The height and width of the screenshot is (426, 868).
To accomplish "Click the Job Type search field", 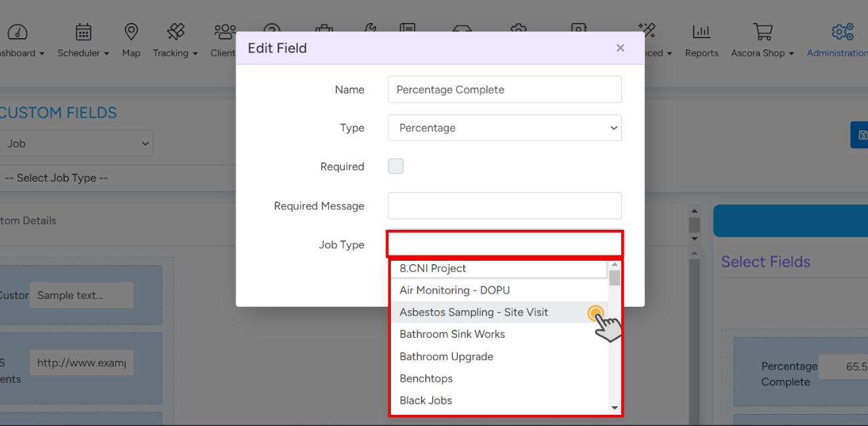I will pos(504,244).
